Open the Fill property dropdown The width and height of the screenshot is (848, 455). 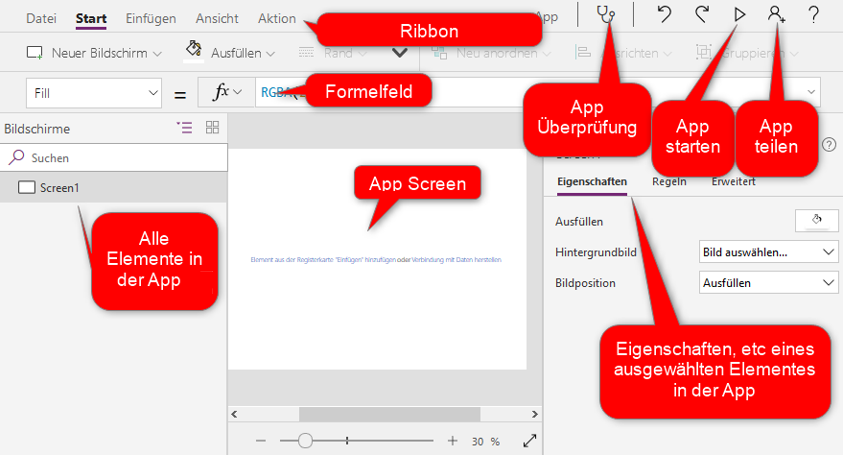click(95, 93)
